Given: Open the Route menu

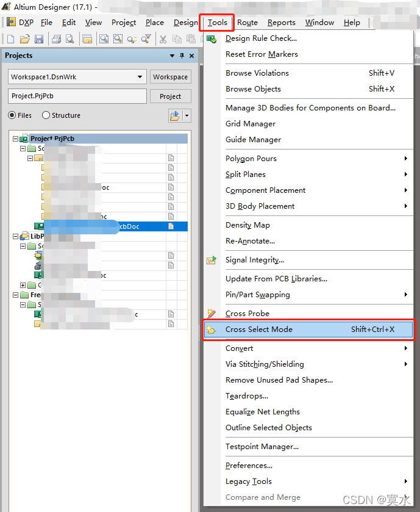Looking at the screenshot, I should coord(247,23).
